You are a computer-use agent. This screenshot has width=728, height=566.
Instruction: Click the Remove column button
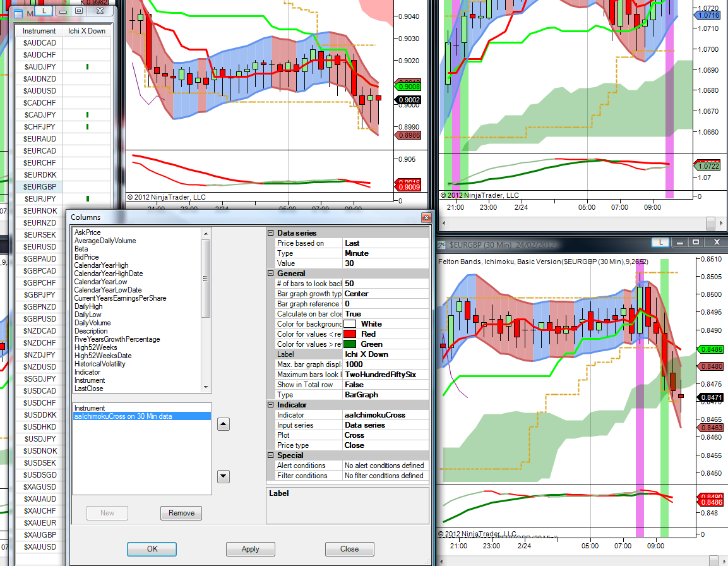click(181, 513)
